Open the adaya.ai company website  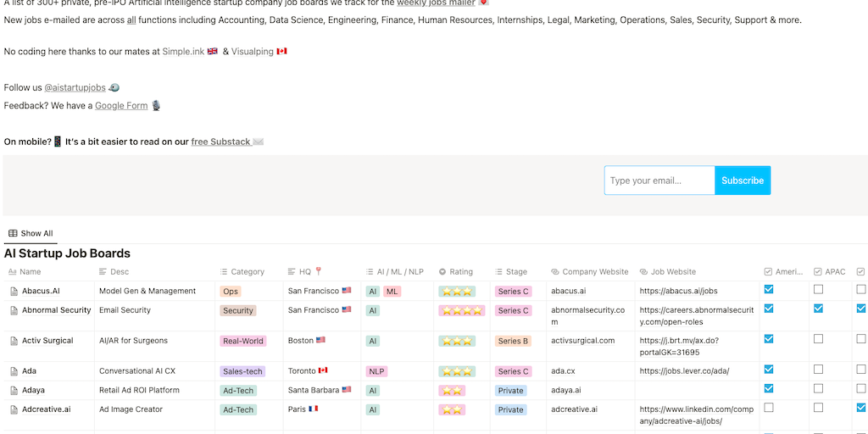click(x=566, y=390)
